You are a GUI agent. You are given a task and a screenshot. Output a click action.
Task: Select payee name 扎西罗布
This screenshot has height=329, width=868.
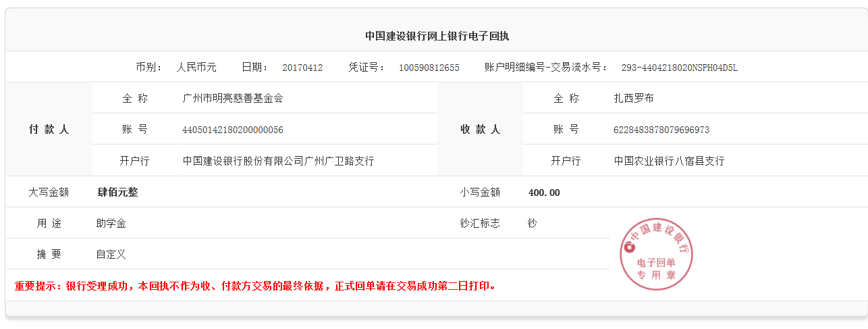tap(633, 98)
